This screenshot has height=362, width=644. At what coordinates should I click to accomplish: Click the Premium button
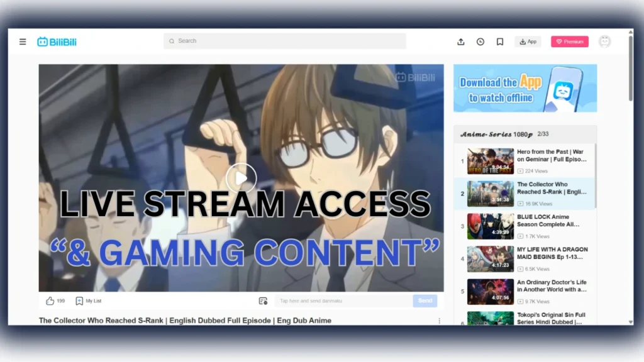tap(570, 42)
